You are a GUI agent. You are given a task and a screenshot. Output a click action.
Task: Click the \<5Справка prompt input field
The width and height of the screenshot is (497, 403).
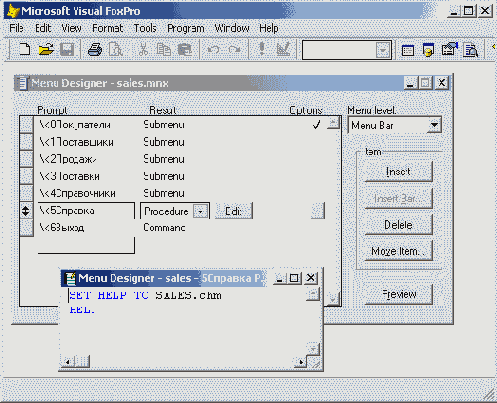86,211
